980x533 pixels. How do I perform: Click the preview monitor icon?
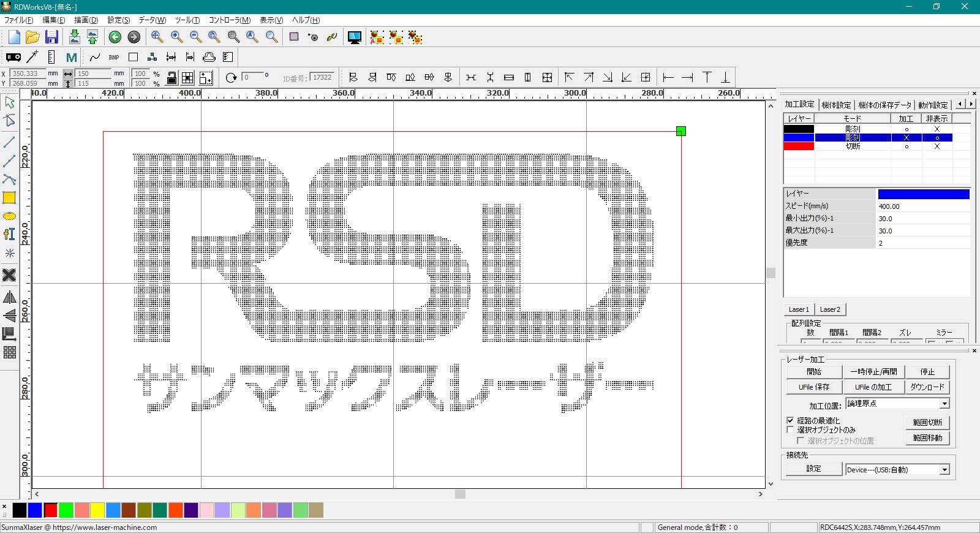(354, 37)
